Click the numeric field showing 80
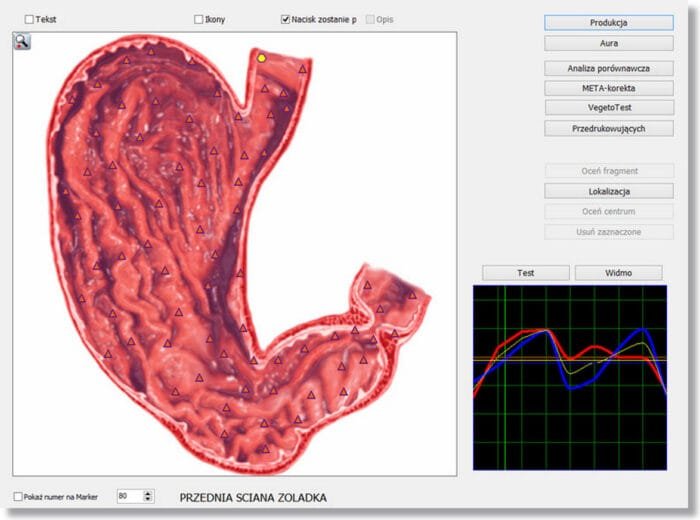This screenshot has height=520, width=700. (x=130, y=496)
